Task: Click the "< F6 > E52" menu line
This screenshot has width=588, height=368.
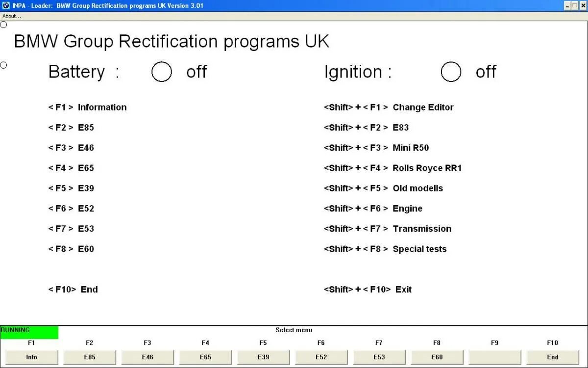Action: (71, 209)
